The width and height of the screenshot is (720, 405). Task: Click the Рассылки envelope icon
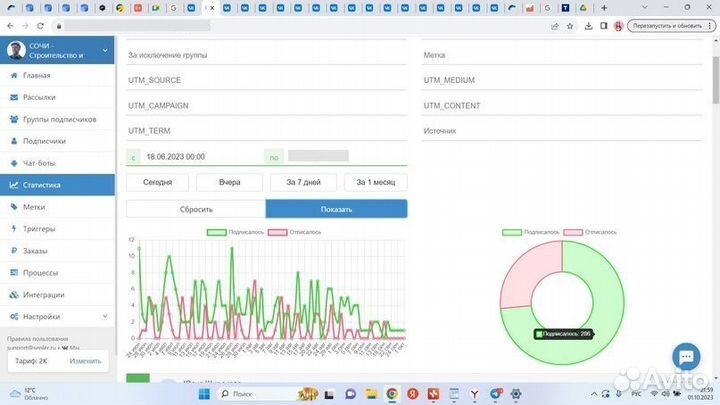(x=14, y=97)
